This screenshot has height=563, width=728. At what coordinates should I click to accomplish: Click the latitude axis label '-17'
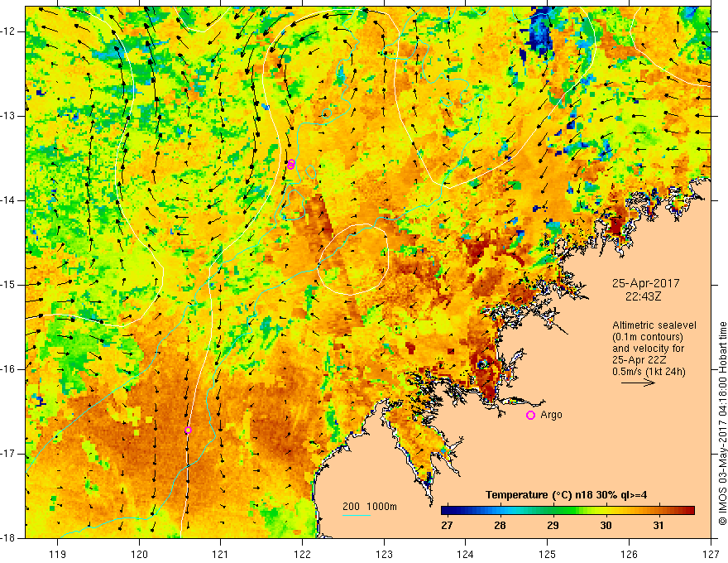[x=8, y=454]
